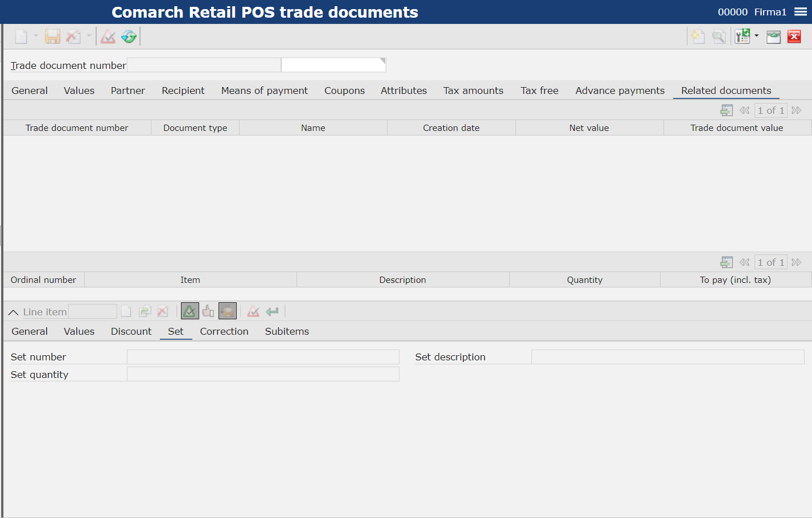Click export table icon above line items table
The width and height of the screenshot is (812, 518).
[727, 262]
